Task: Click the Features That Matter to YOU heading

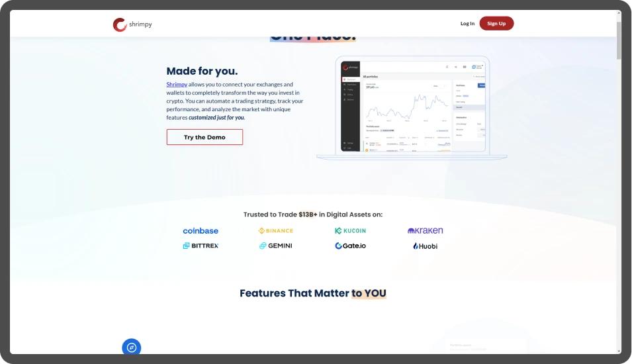Action: point(313,293)
